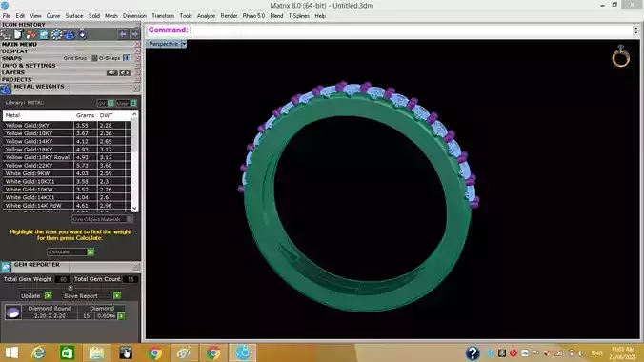Toggle the Grid Snap checkbox
Image resolution: width=644 pixels, height=362 pixels.
[x=94, y=58]
